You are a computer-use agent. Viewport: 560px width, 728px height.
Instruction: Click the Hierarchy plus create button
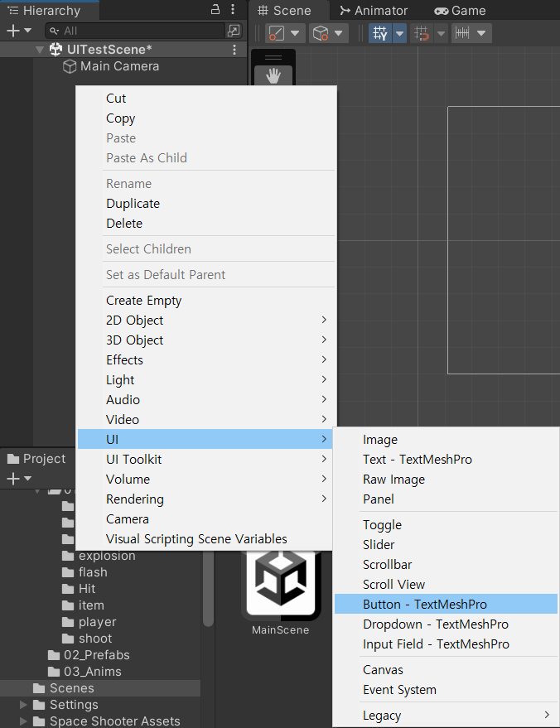(13, 31)
